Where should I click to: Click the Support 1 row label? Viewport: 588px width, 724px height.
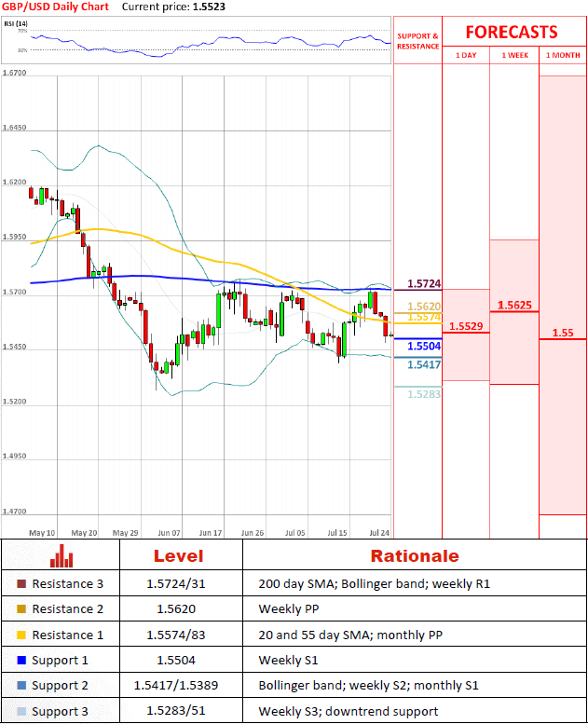[x=60, y=661]
